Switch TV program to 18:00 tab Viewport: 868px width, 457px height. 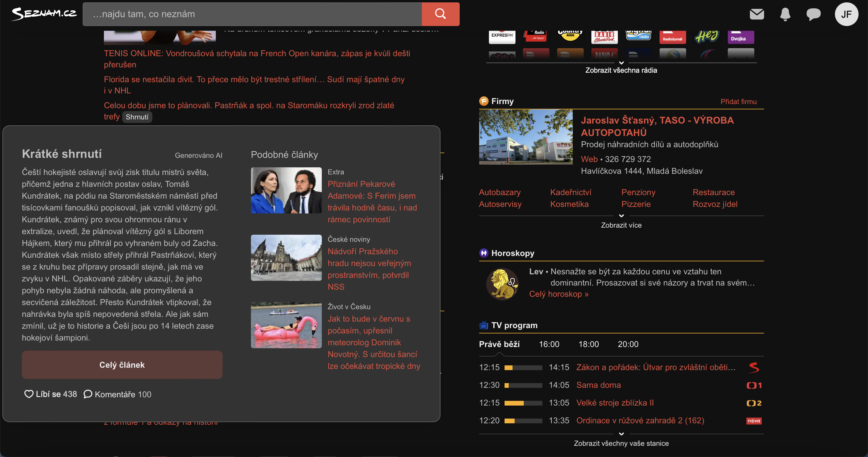(588, 344)
